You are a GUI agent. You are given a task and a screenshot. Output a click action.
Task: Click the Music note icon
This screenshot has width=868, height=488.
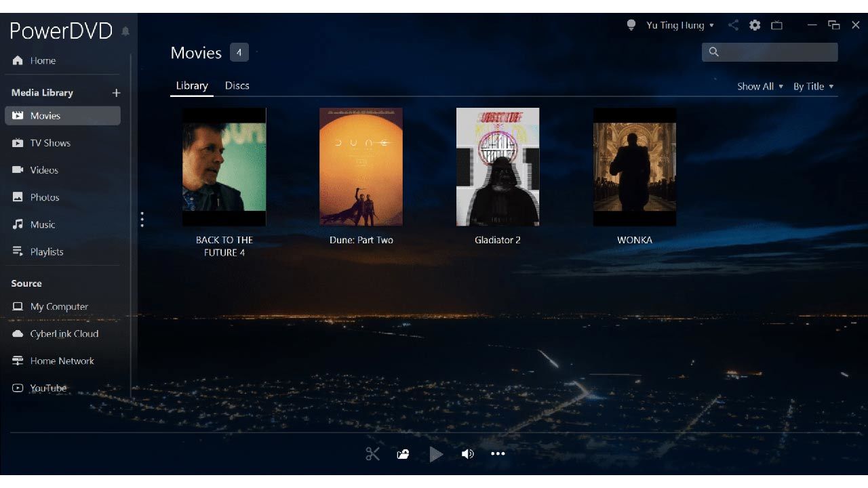(18, 224)
